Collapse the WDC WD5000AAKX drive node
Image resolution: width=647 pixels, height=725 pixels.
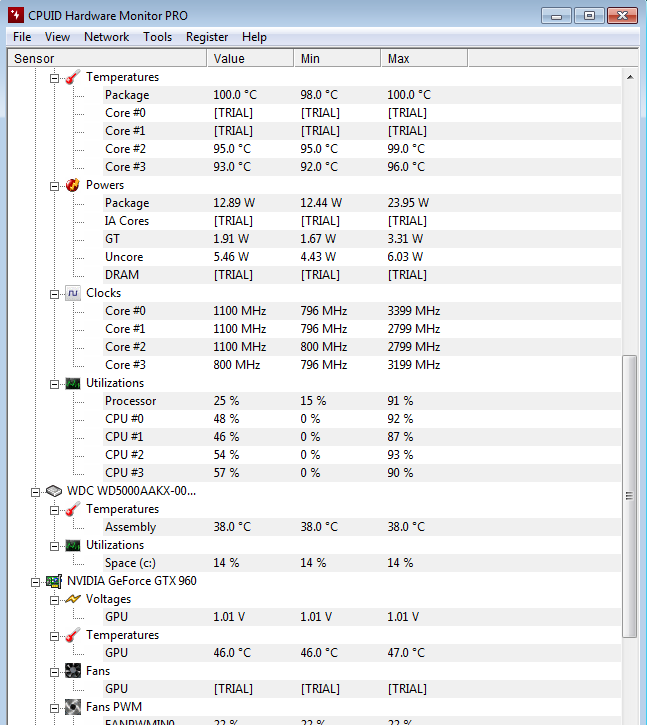click(x=36, y=492)
